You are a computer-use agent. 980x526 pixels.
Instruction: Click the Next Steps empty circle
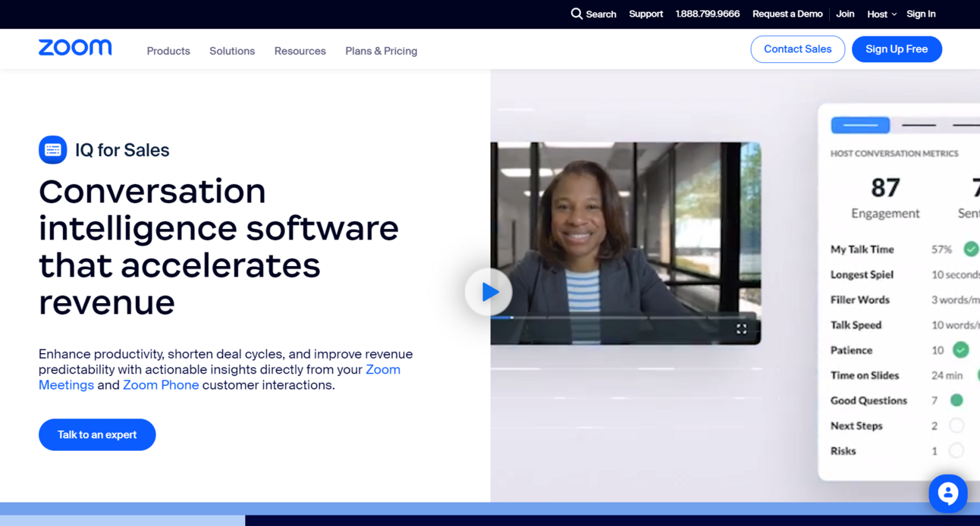tap(956, 425)
